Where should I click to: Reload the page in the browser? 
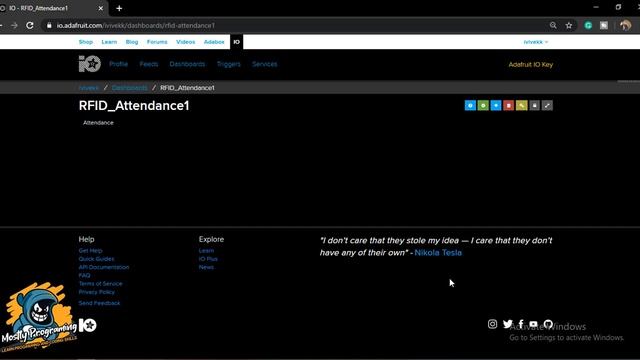(x=30, y=25)
